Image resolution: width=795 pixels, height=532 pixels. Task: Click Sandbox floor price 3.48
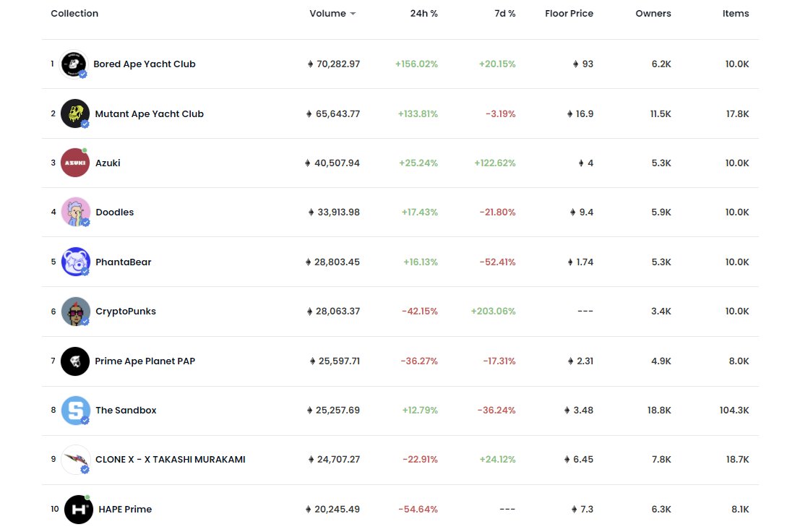point(583,411)
